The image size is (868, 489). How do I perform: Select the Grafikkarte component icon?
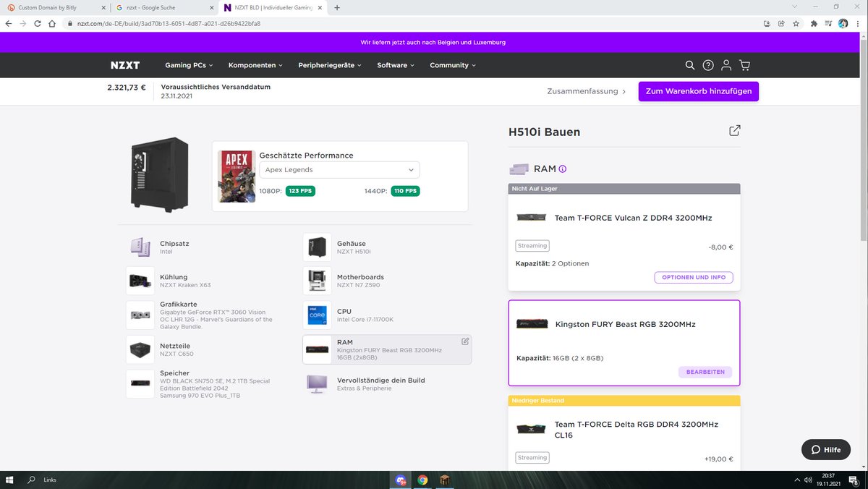tap(140, 315)
